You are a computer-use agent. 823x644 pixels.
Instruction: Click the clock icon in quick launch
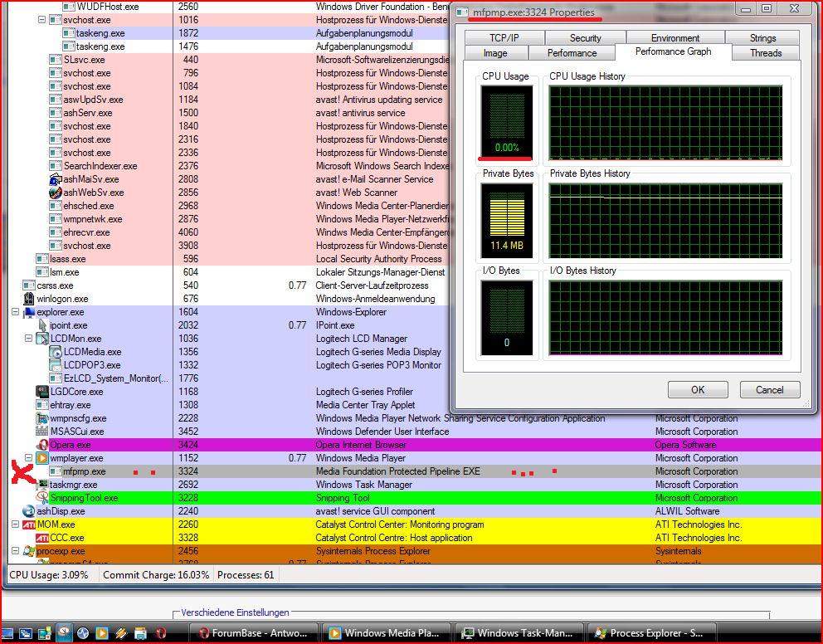[x=65, y=632]
